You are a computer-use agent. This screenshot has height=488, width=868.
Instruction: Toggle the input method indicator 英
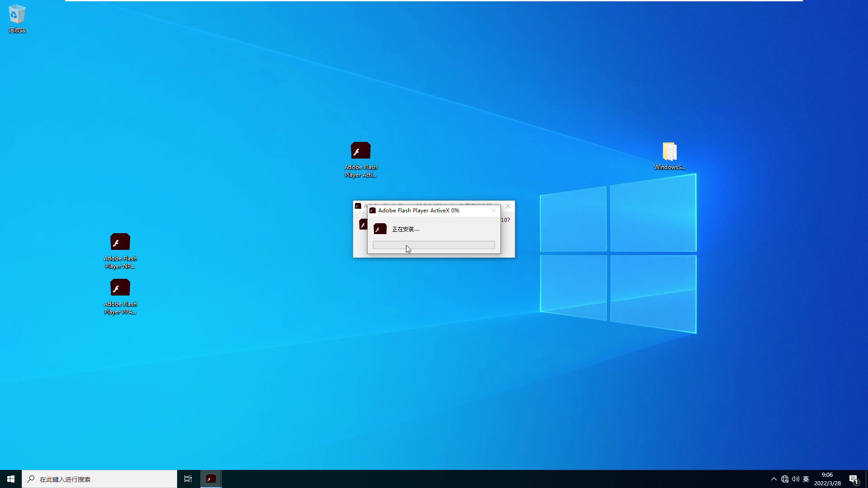[x=806, y=479]
